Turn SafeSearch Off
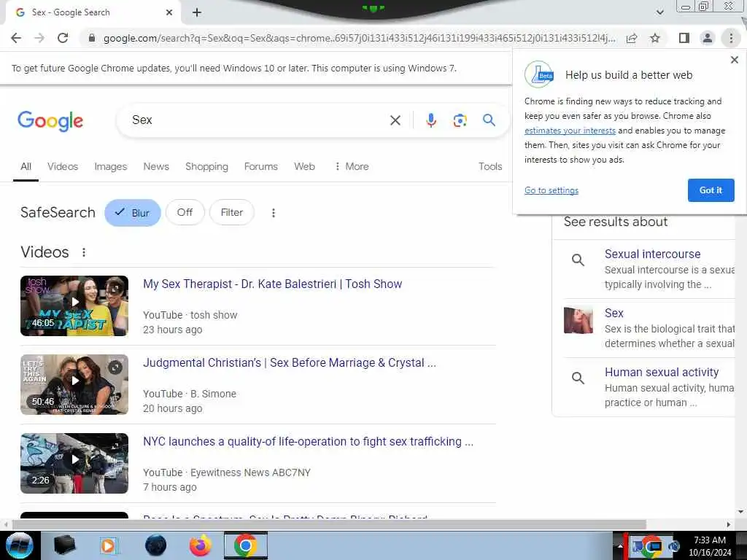Viewport: 747px width, 560px height. tap(185, 213)
